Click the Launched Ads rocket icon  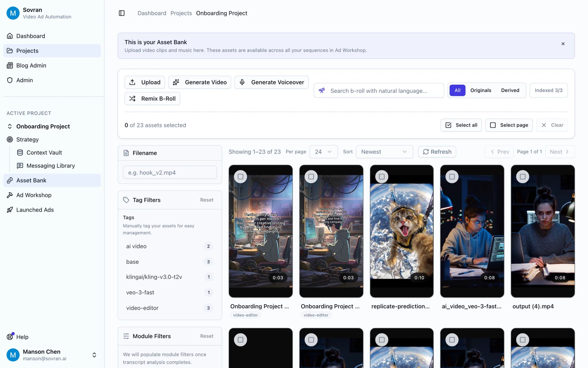point(10,210)
